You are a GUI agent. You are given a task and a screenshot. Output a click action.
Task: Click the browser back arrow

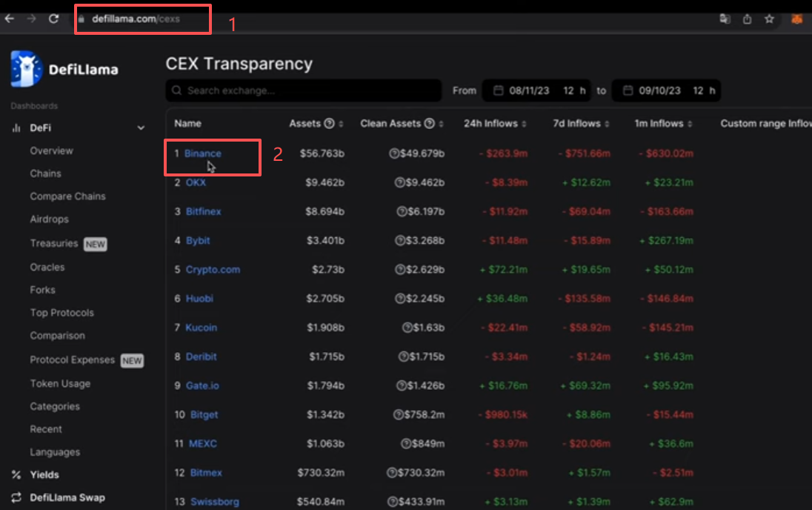[10, 19]
